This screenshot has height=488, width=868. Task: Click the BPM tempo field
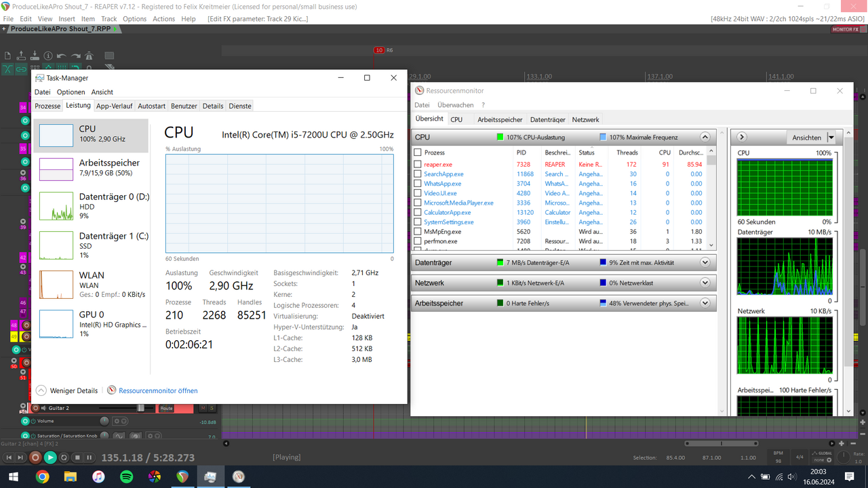778,457
